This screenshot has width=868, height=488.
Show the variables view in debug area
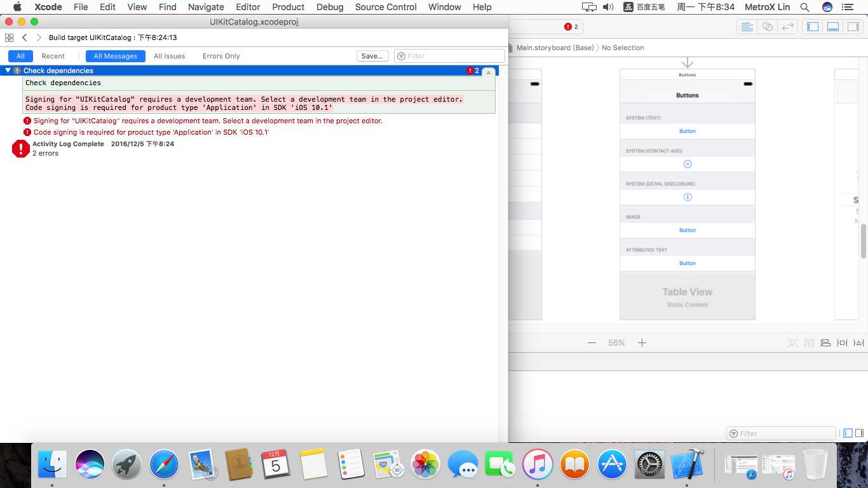[x=848, y=433]
